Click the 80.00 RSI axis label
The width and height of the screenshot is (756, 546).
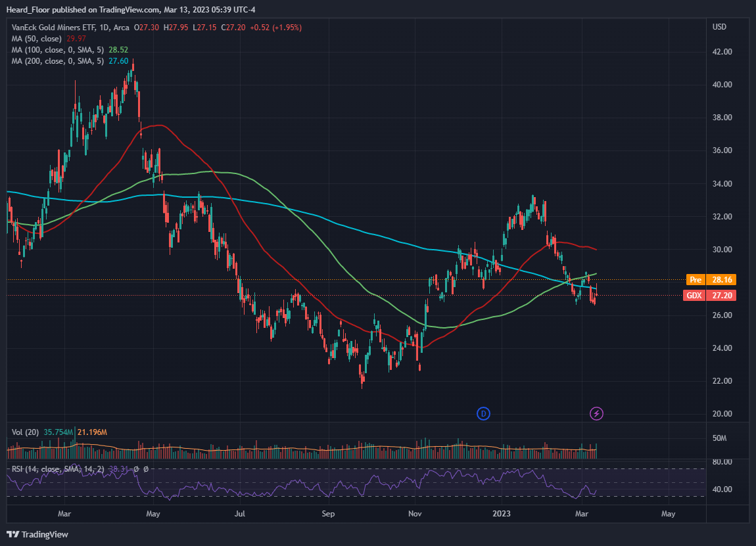[x=722, y=462]
